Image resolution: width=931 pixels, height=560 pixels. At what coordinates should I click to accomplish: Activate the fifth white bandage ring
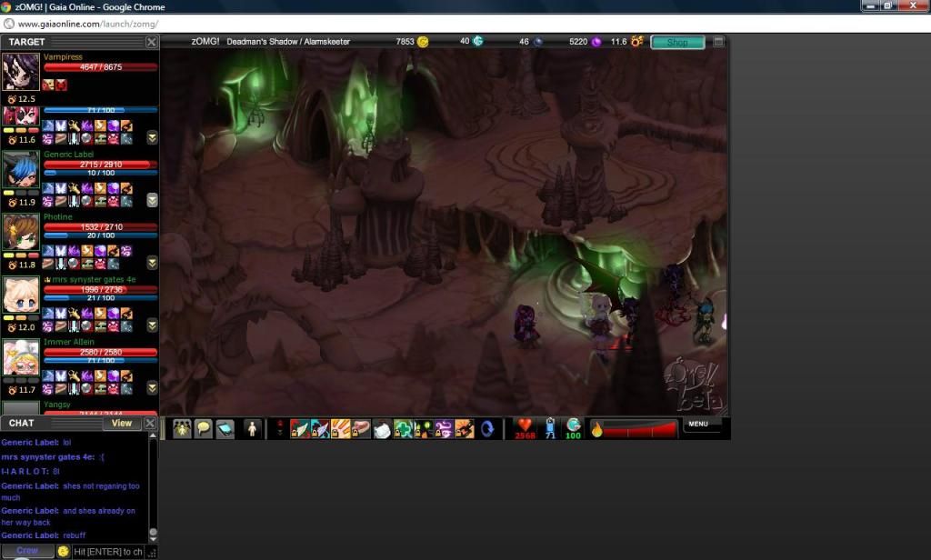(x=382, y=429)
